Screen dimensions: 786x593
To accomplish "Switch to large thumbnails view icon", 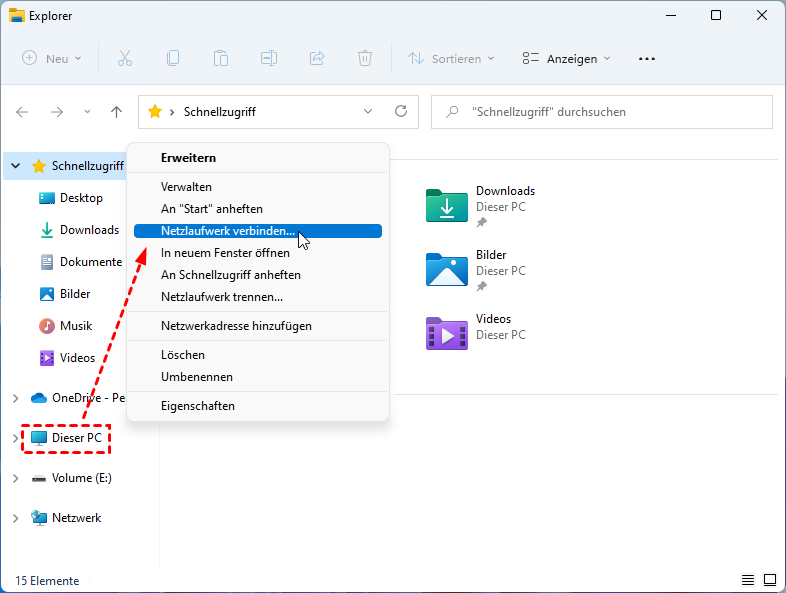I will click(770, 580).
